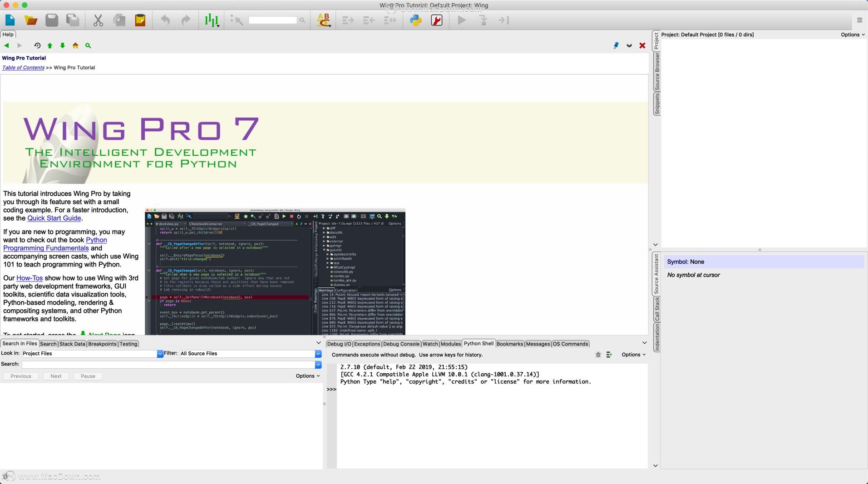Viewport: 868px width, 484px height.
Task: Open the Search field history dropdown
Action: (318, 365)
